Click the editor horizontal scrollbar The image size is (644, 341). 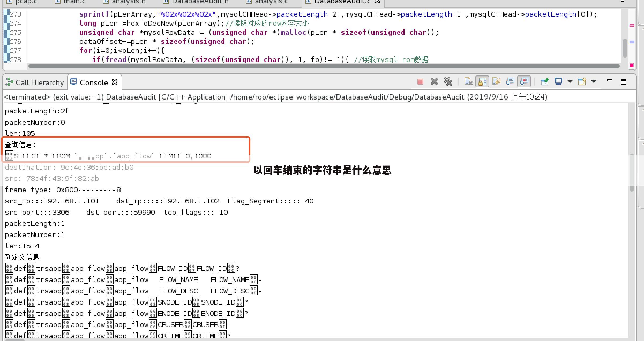click(324, 66)
